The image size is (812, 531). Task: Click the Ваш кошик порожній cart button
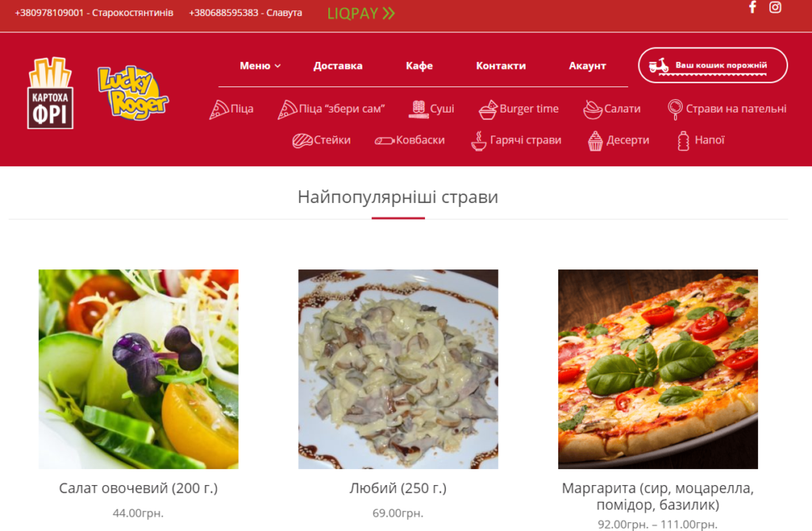pyautogui.click(x=713, y=65)
